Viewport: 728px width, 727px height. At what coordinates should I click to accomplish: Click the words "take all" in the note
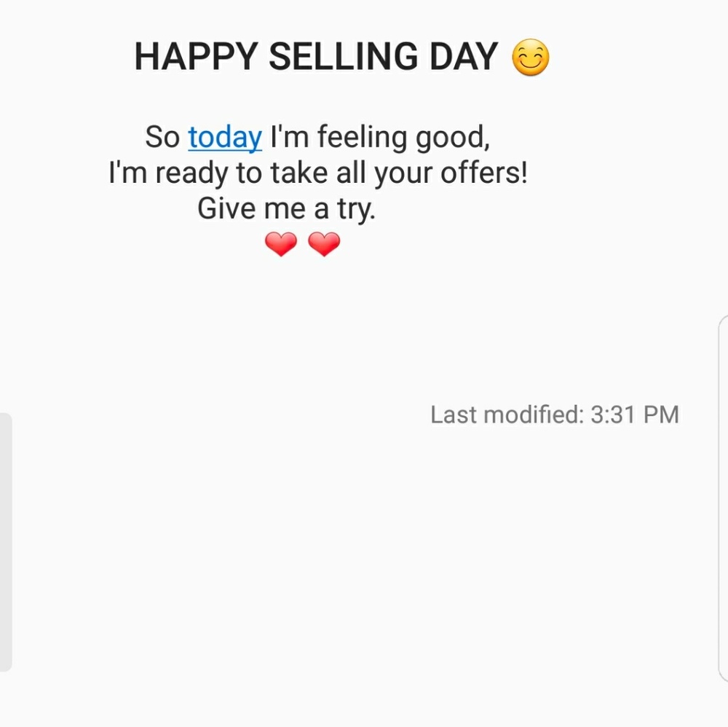click(x=317, y=174)
